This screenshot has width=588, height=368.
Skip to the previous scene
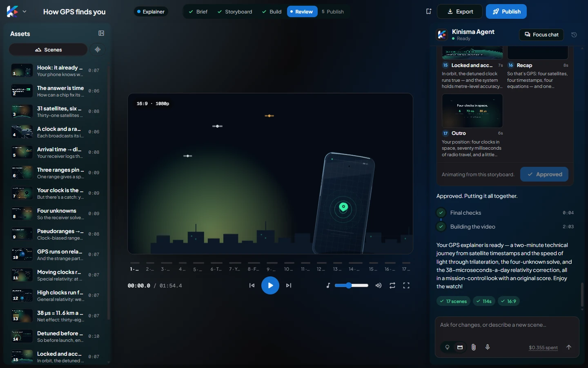point(252,285)
